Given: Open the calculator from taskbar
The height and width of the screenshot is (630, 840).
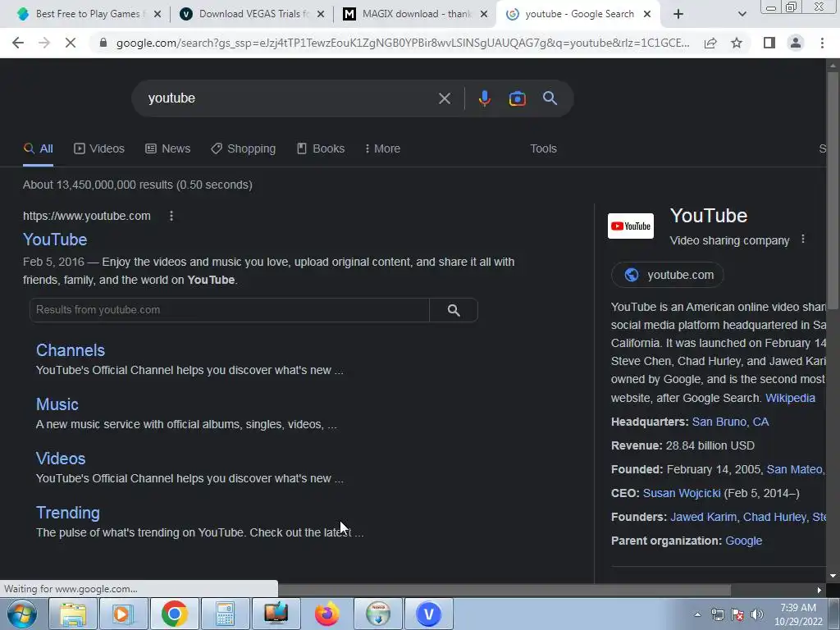Looking at the screenshot, I should [225, 614].
